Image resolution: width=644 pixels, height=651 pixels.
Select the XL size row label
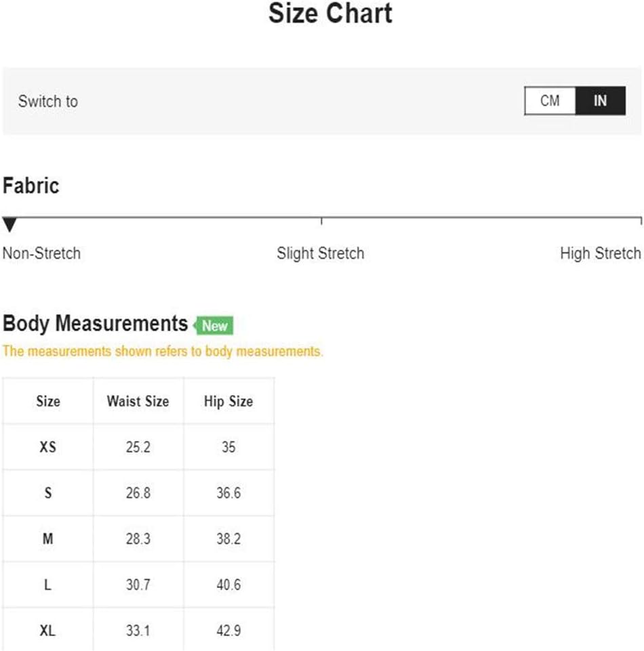(x=47, y=630)
